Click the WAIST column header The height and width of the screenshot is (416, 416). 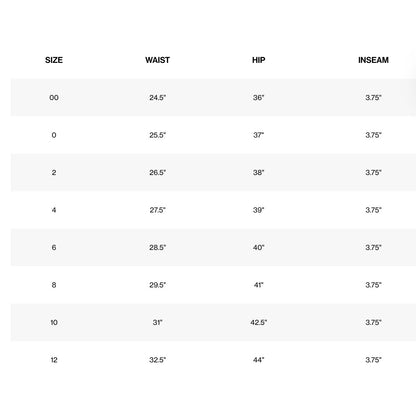157,60
